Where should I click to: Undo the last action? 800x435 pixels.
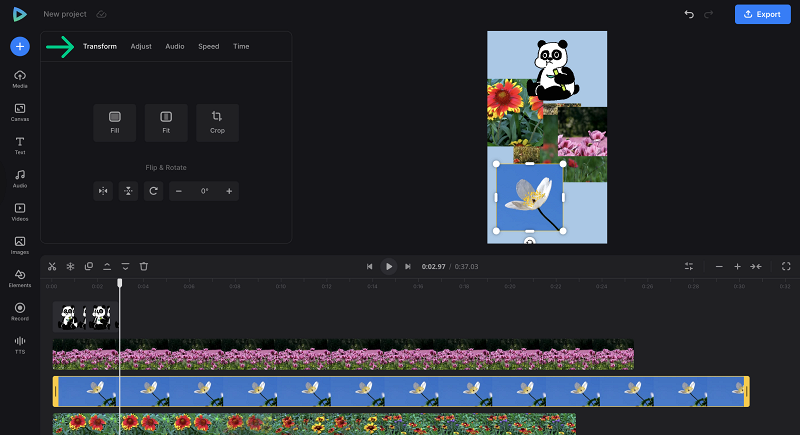[689, 14]
